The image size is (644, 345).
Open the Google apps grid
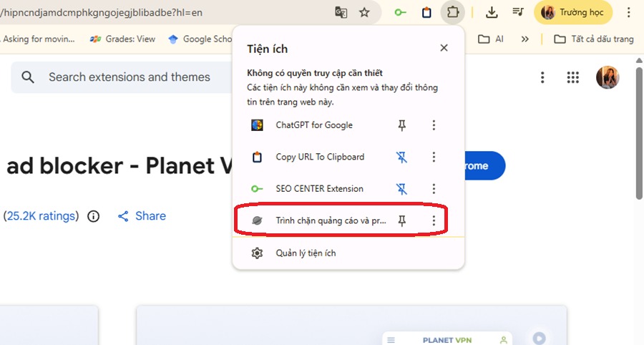(x=572, y=77)
